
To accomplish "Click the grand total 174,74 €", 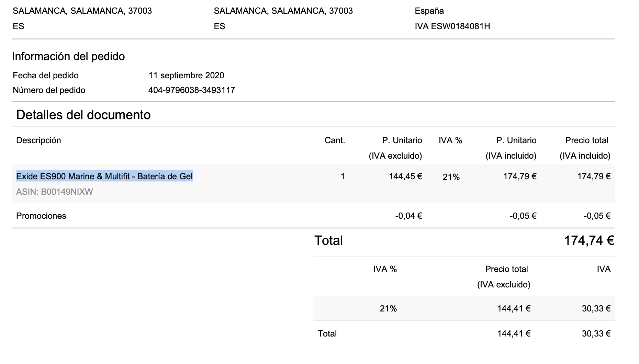I will point(589,240).
